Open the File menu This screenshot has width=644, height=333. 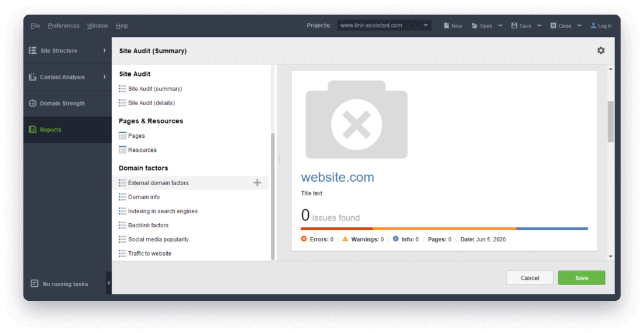click(x=35, y=26)
